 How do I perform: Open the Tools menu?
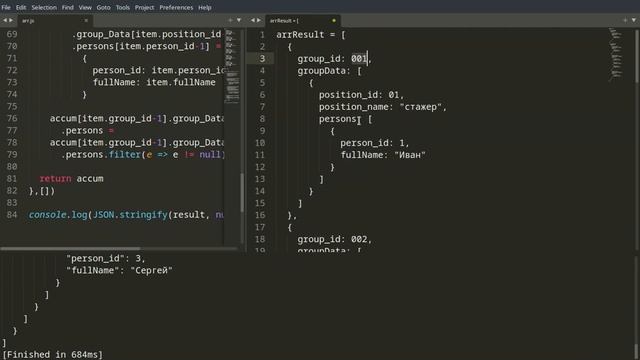coord(122,7)
